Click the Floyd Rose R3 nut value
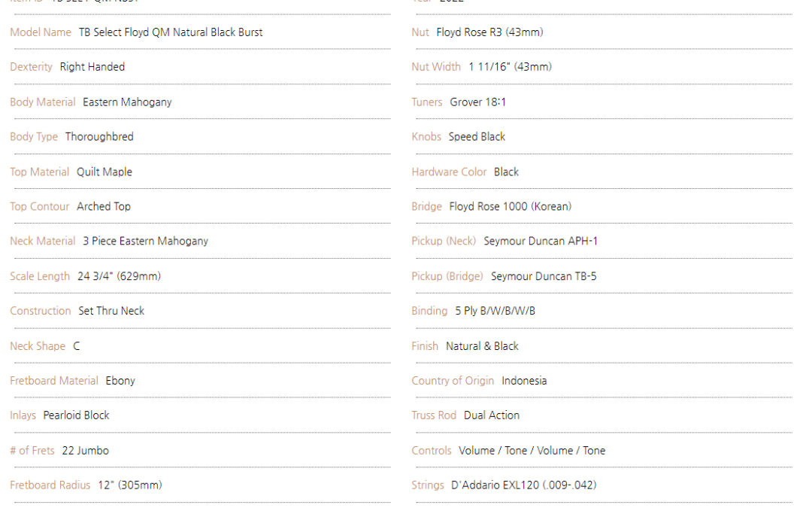Viewport: 812px width, 508px height. pyautogui.click(x=489, y=32)
